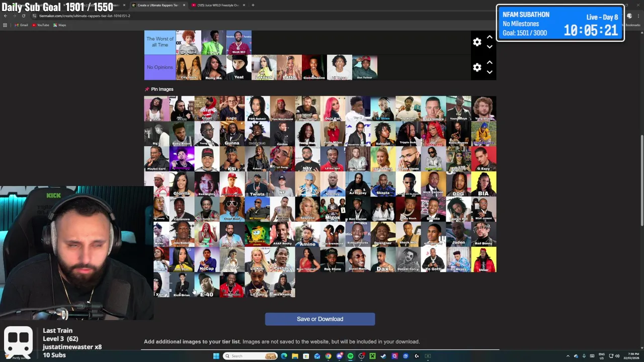
Task: Open Spotify from the taskbar
Action: point(350,356)
